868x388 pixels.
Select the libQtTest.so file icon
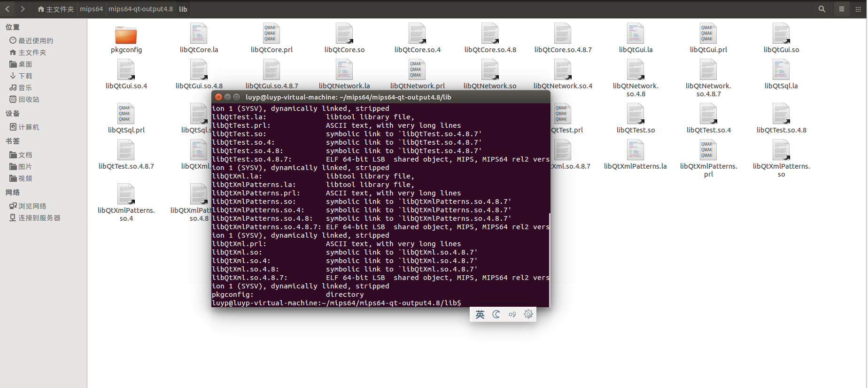635,114
